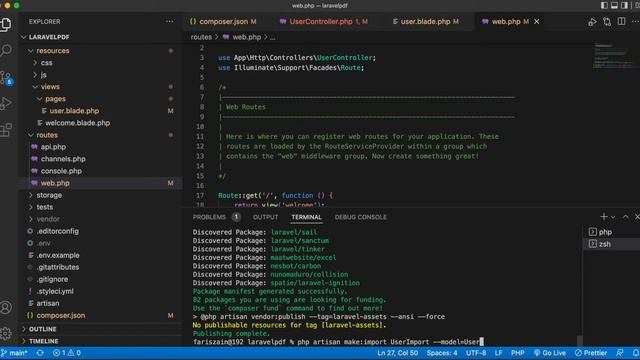Open the launch profile dropdown beside the plus
640x360 pixels.
[613, 217]
